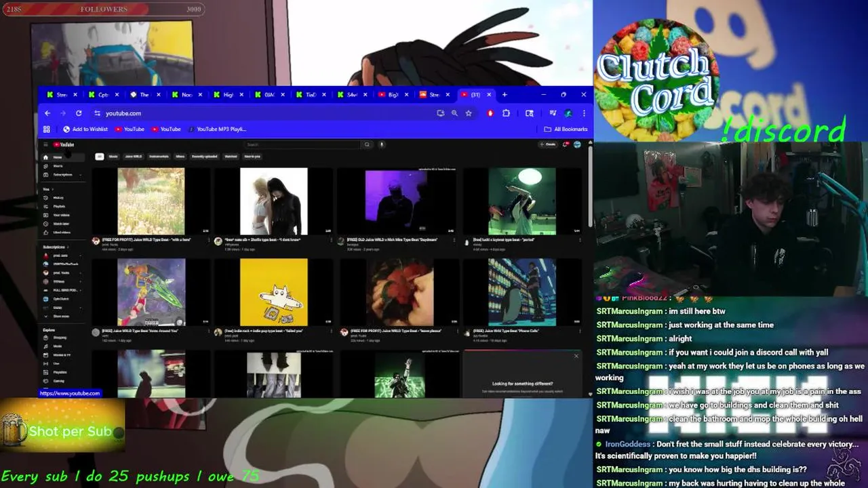
Task: Open Liked videos in sidebar
Action: 62,232
